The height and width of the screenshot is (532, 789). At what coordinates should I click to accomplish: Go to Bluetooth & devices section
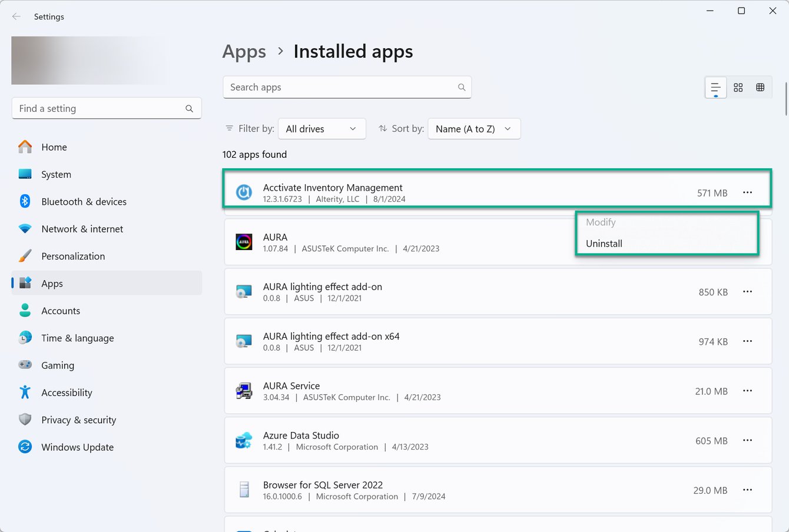pyautogui.click(x=84, y=202)
